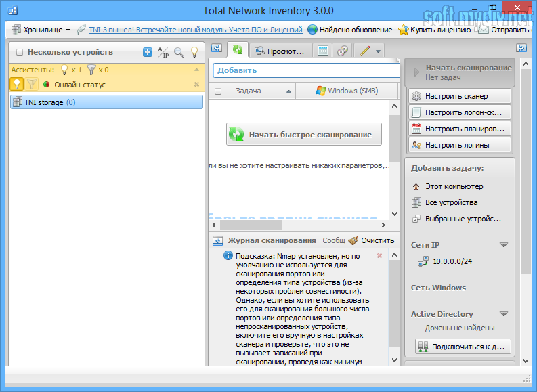Open the table reports tab
The width and height of the screenshot is (537, 392).
[x=322, y=51]
